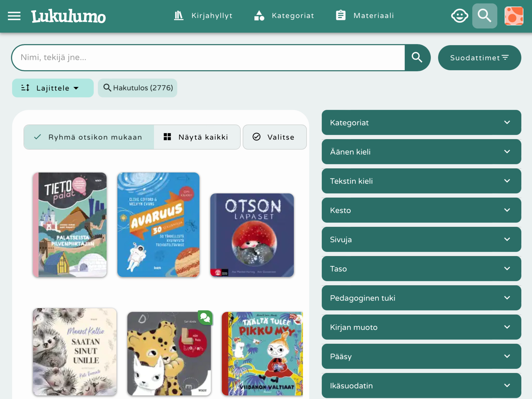This screenshot has width=532, height=399.
Task: Submit search with the search bar magnifier button
Action: 417,58
